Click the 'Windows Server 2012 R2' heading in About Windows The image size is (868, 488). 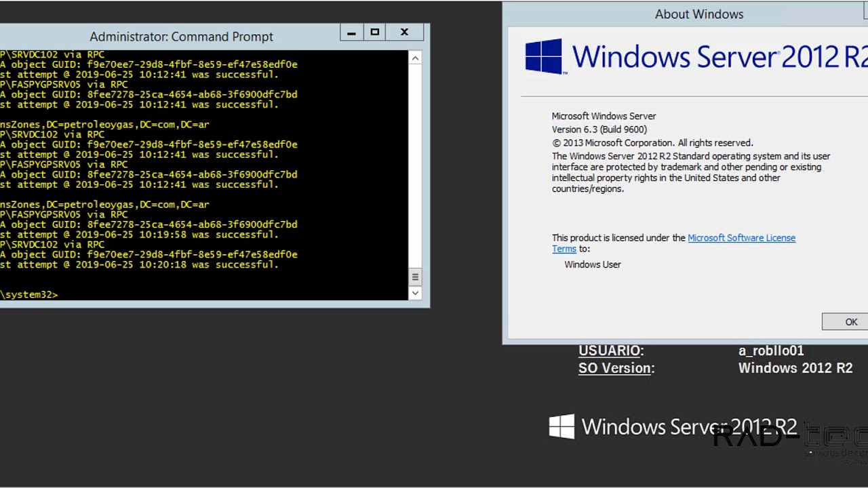(720, 56)
